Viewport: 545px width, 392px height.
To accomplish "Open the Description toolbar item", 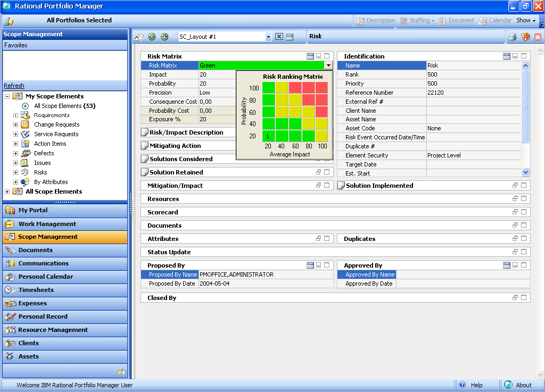I will tap(375, 21).
